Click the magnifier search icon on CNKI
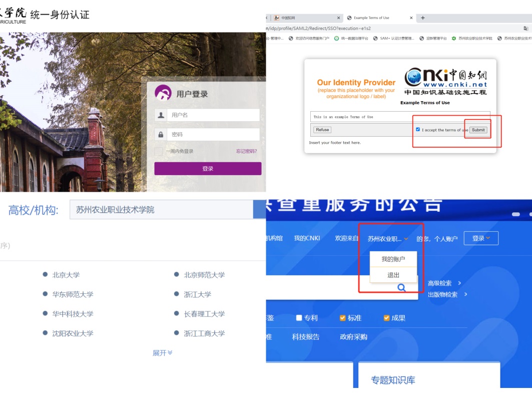This screenshot has height=399, width=532. 402,288
